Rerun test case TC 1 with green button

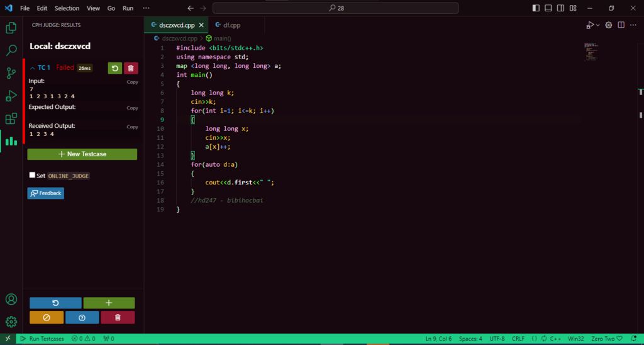pos(115,68)
